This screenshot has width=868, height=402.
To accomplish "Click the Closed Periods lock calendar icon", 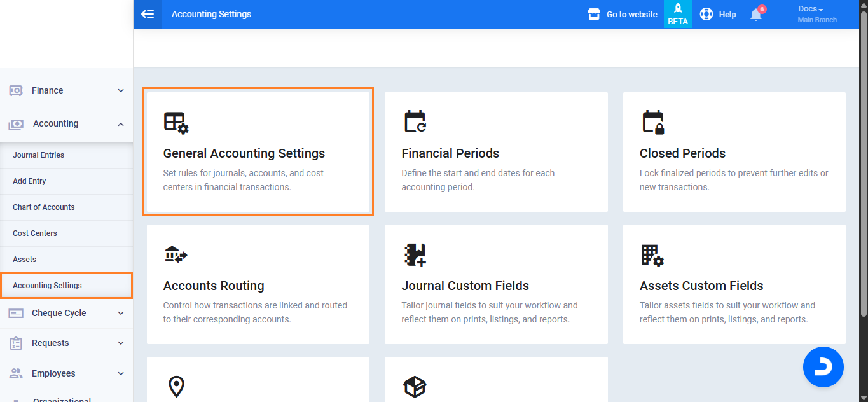I will 653,122.
